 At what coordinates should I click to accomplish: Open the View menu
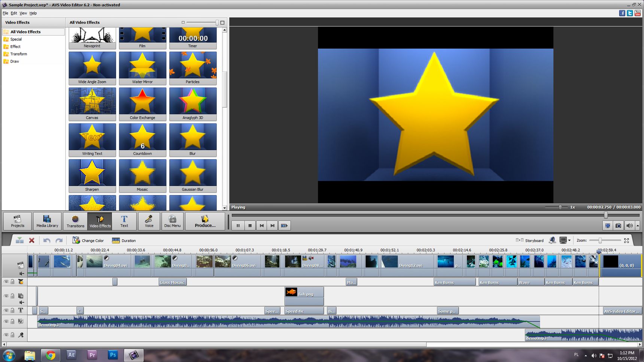23,13
